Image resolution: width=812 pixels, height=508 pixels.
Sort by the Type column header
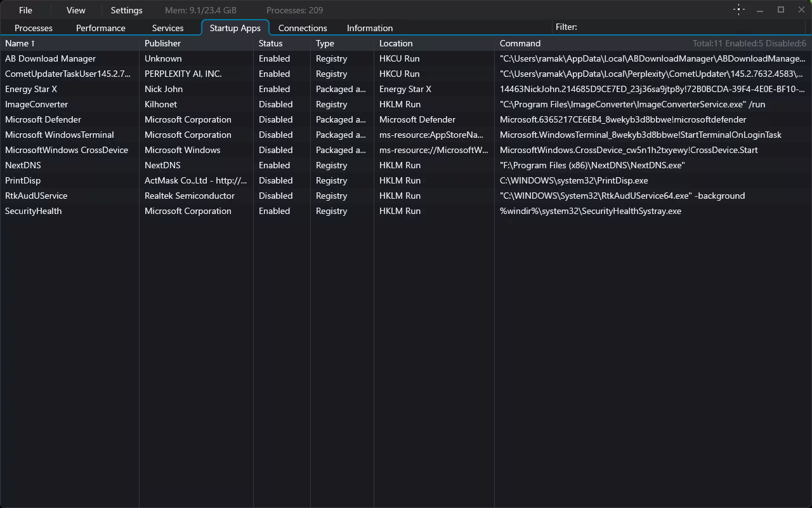[x=343, y=43]
